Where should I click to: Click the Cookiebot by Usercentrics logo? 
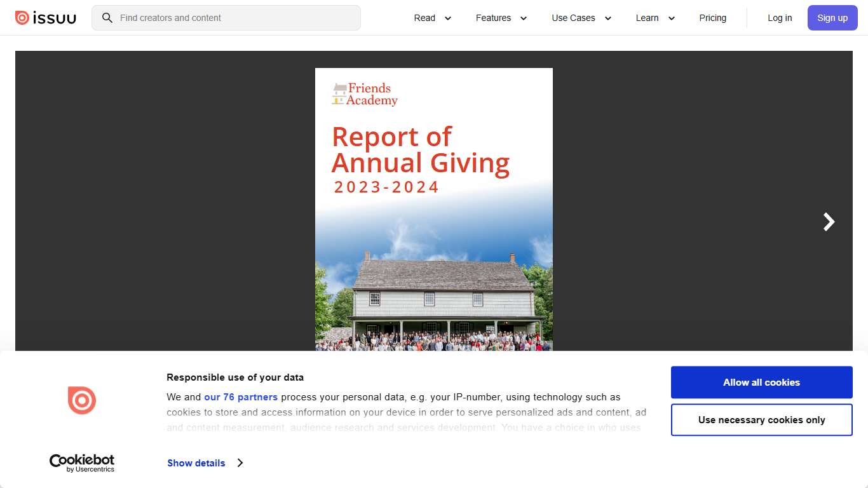82,462
